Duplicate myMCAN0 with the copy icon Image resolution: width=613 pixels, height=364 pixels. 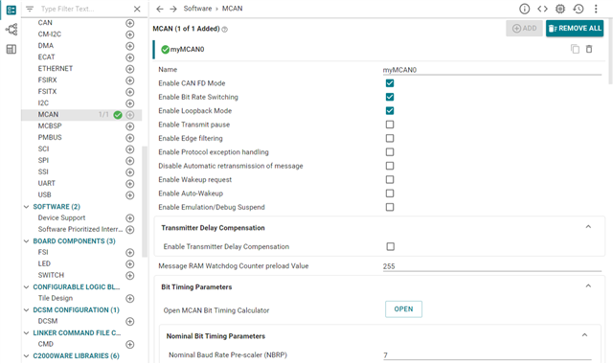[x=575, y=49]
